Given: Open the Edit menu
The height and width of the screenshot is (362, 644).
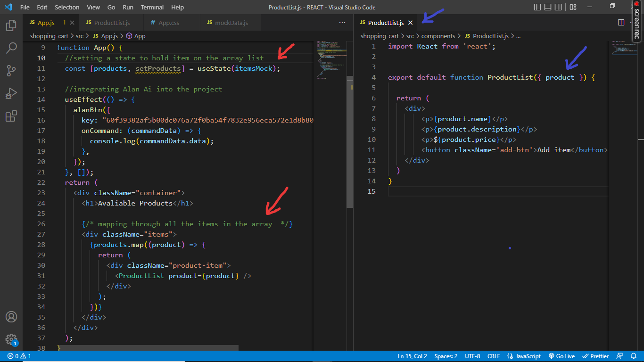Looking at the screenshot, I should click(42, 7).
